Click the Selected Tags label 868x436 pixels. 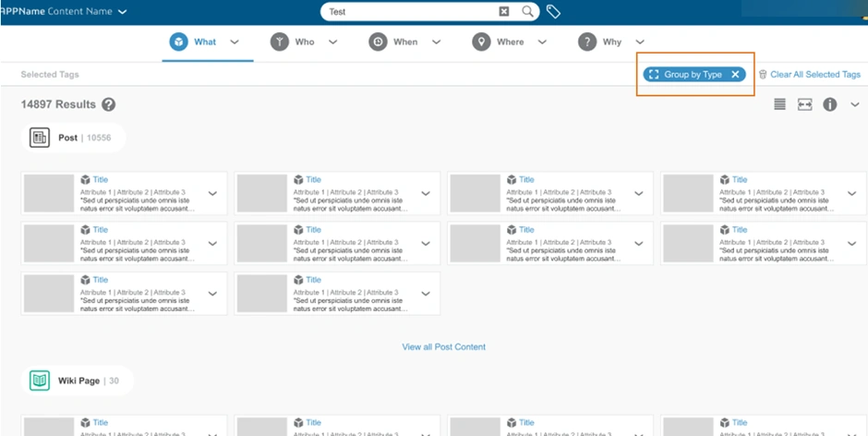coord(50,74)
